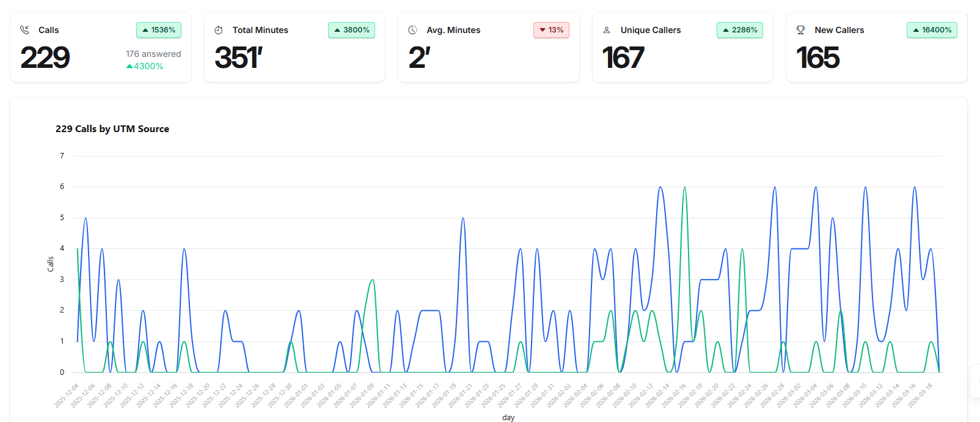Click the "day" x-axis title
This screenshot has width=980, height=422.
pyautogui.click(x=508, y=417)
